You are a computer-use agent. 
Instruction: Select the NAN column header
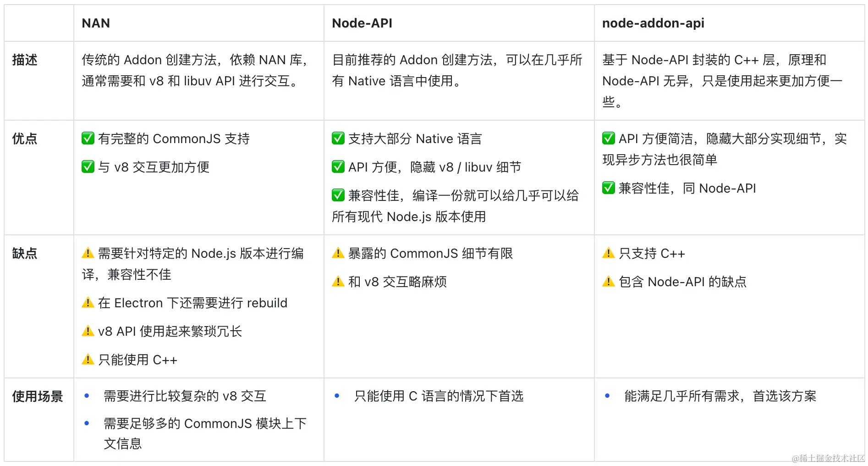coord(96,23)
